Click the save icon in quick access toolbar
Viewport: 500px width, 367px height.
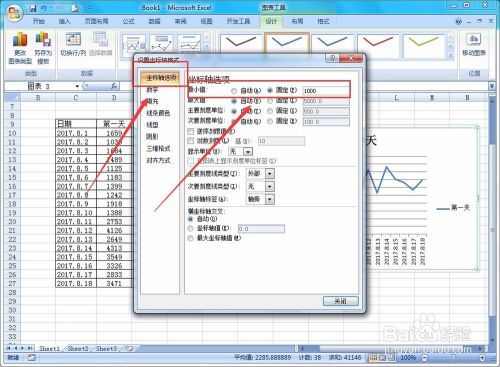pyautogui.click(x=33, y=8)
